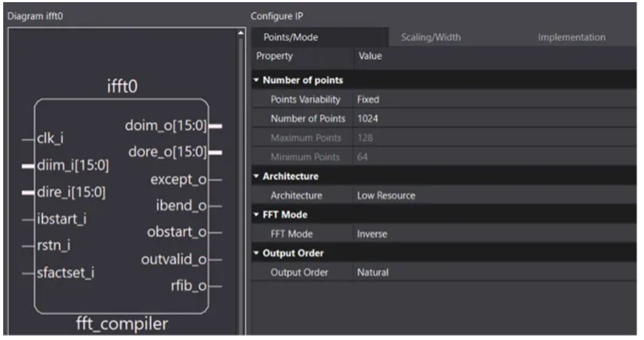
Task: Open the Implementation tab
Action: pos(571,37)
